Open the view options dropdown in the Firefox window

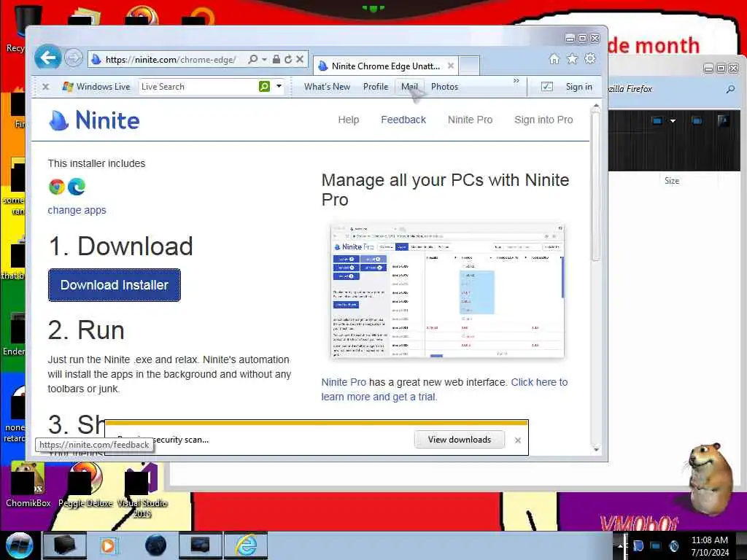(673, 121)
